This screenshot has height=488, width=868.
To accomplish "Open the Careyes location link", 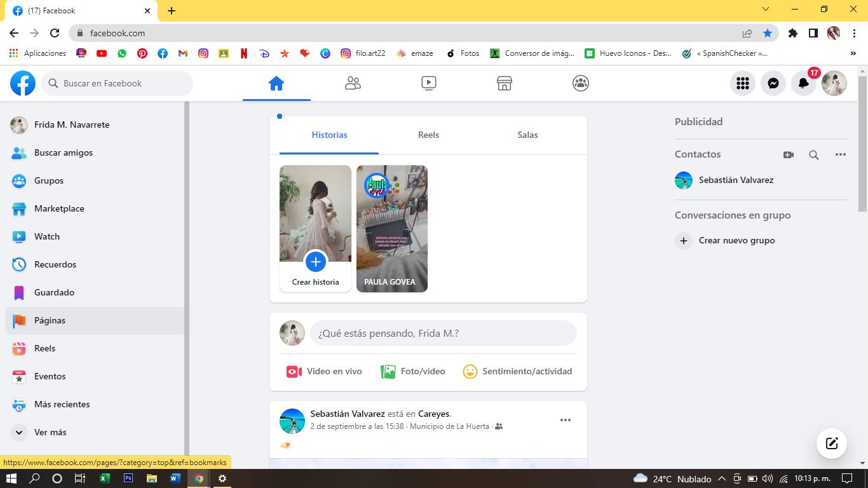I will (433, 414).
